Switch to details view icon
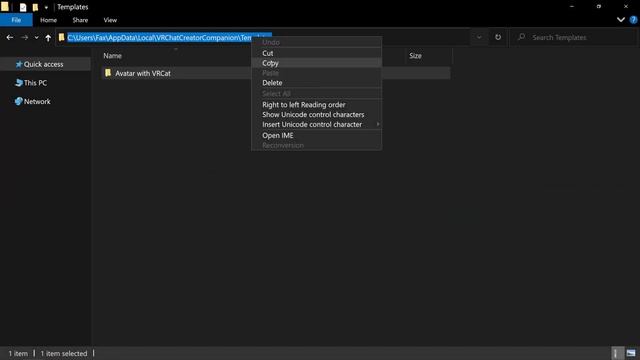This screenshot has height=360, width=640. (617, 353)
